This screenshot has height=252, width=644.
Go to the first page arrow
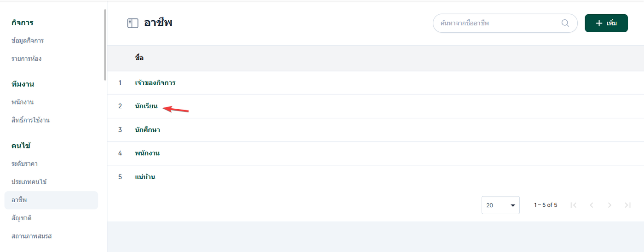click(573, 205)
